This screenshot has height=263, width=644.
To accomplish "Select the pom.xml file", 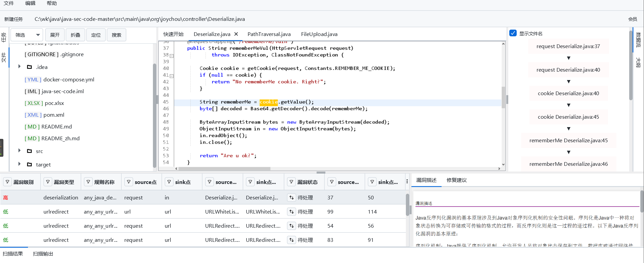I will (x=44, y=115).
